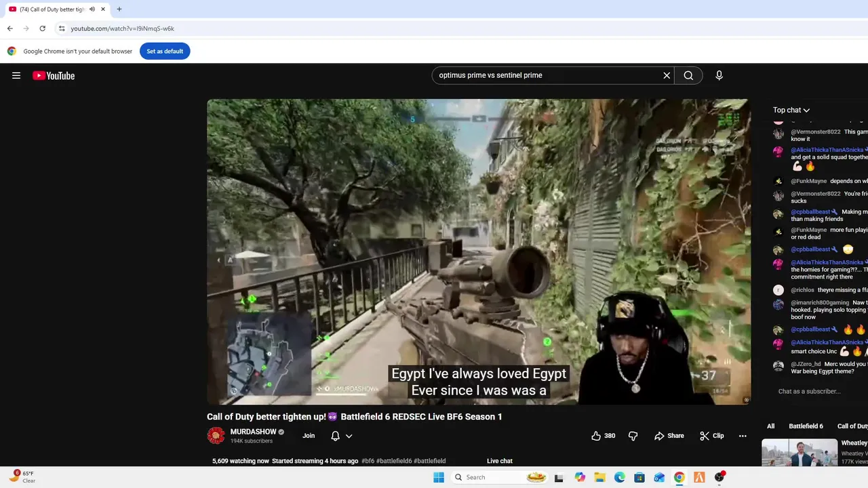Click the Chat as a subscriber field

pyautogui.click(x=809, y=391)
